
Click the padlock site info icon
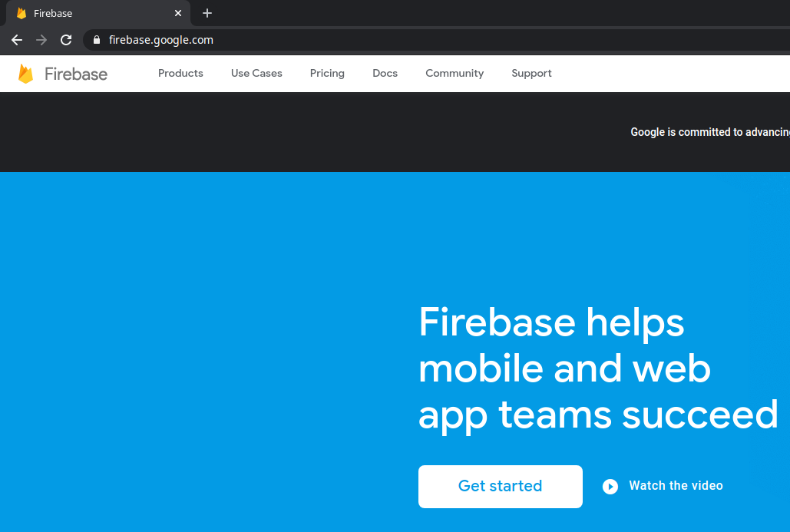(x=97, y=40)
